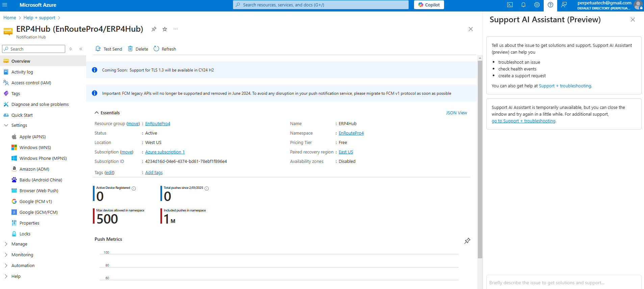Add ERP4Hub to favorites star

click(x=165, y=29)
